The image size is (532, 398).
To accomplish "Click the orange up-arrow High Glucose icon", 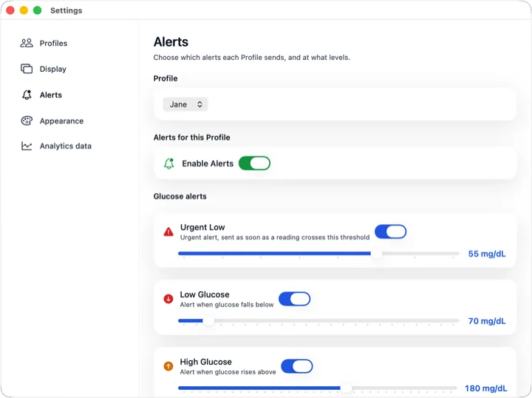I will click(168, 366).
